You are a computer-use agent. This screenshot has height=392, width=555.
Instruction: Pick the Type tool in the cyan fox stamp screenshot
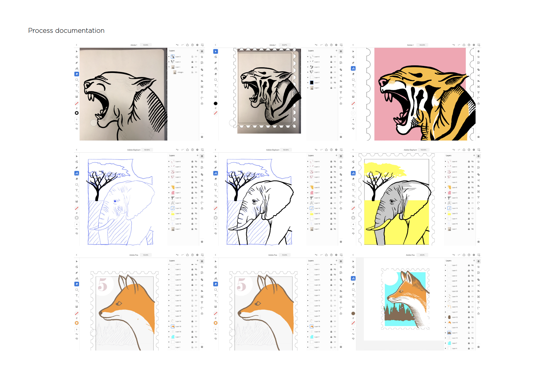point(353,295)
